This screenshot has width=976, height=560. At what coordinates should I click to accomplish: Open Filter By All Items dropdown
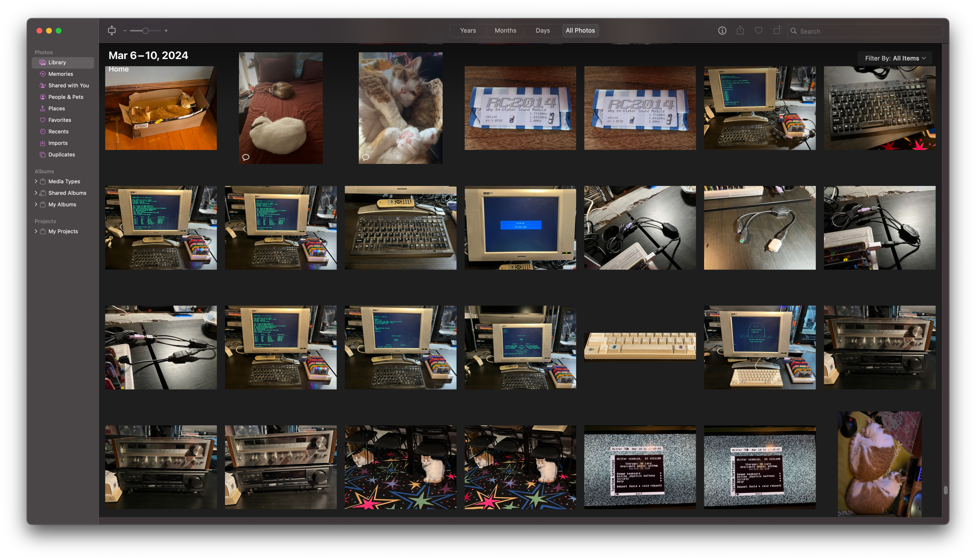[895, 59]
